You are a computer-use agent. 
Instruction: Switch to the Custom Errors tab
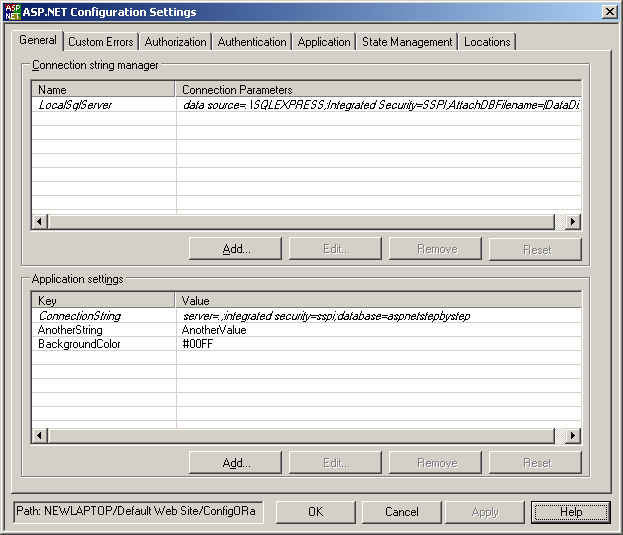[x=100, y=42]
